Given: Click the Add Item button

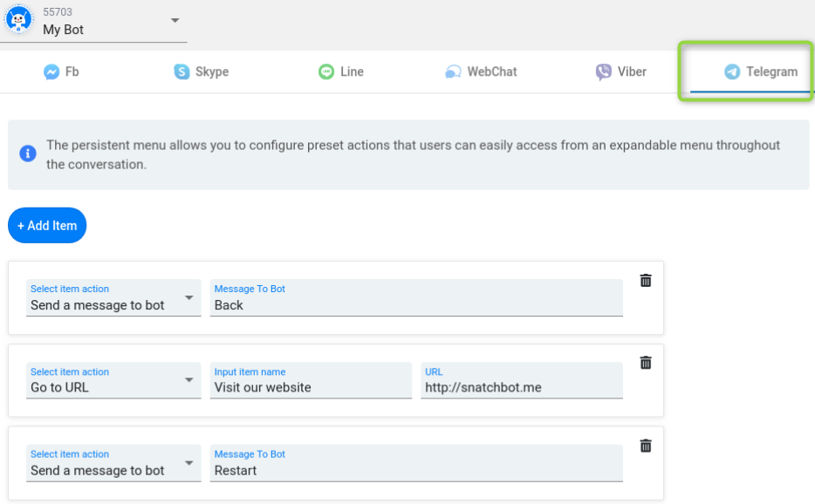Looking at the screenshot, I should pos(47,225).
